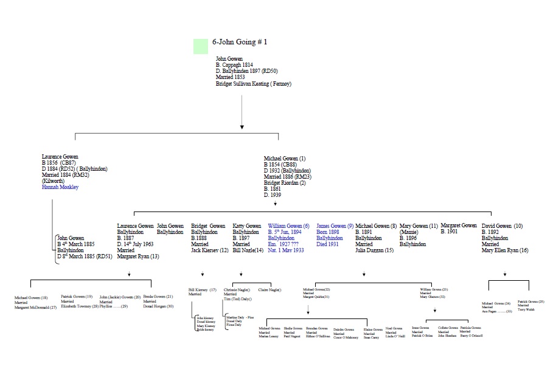Click "B 4th March 1885" under John Gowen
Viewport: 556px width, 392px height.
coord(75,244)
